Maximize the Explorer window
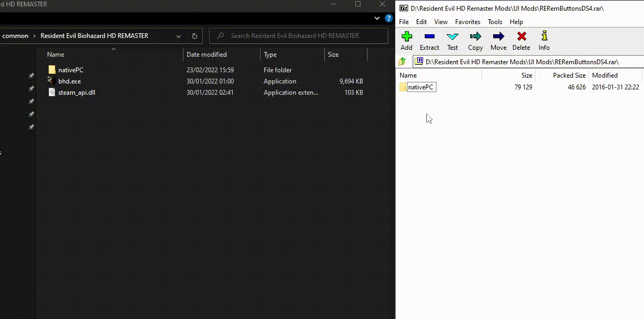Image resolution: width=644 pixels, height=319 pixels. 358,4
